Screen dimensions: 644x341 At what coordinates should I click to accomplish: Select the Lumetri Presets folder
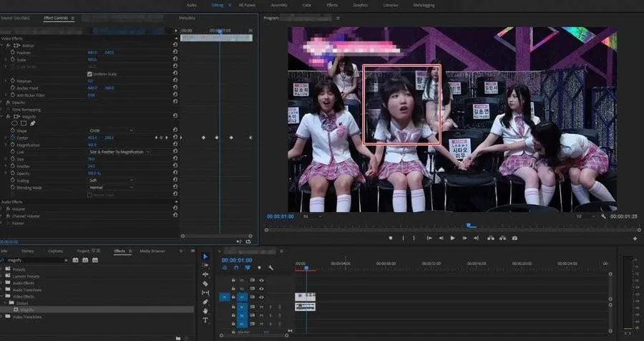click(x=26, y=277)
